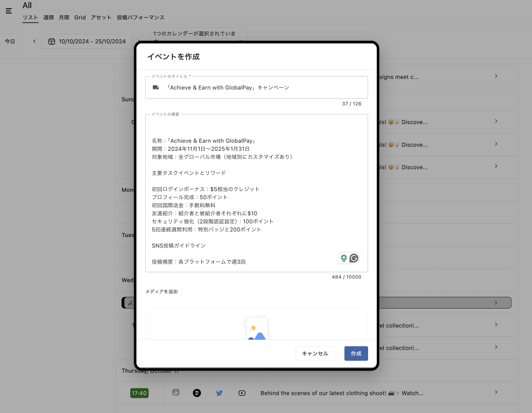532x413 pixels.
Task: Open the hamburger menu beside All
Action: 9,11
